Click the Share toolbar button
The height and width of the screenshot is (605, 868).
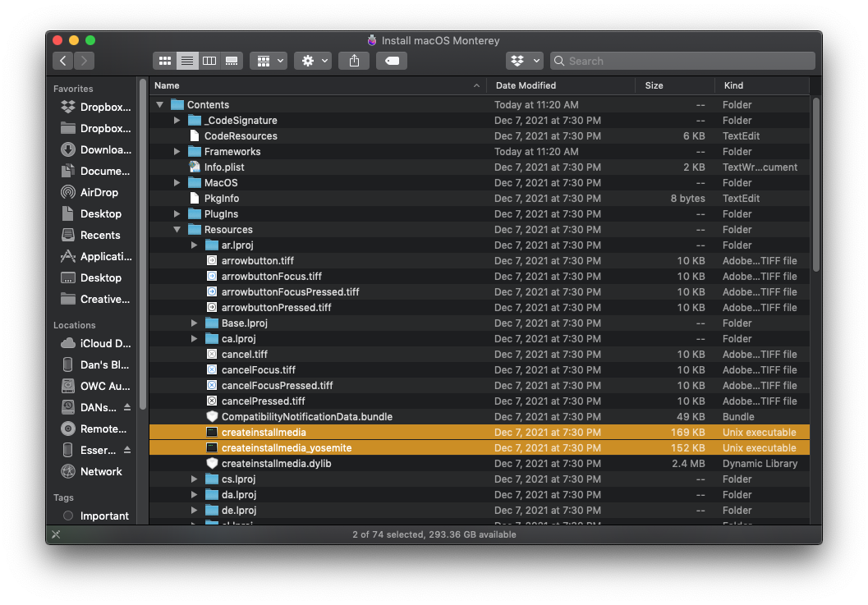tap(354, 61)
